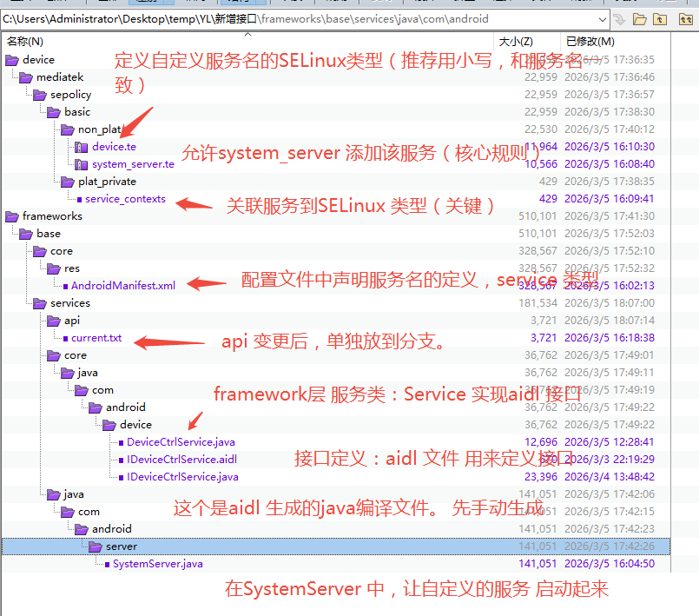Image resolution: width=699 pixels, height=616 pixels.
Task: Click the size value 10,566
Action: tap(541, 164)
